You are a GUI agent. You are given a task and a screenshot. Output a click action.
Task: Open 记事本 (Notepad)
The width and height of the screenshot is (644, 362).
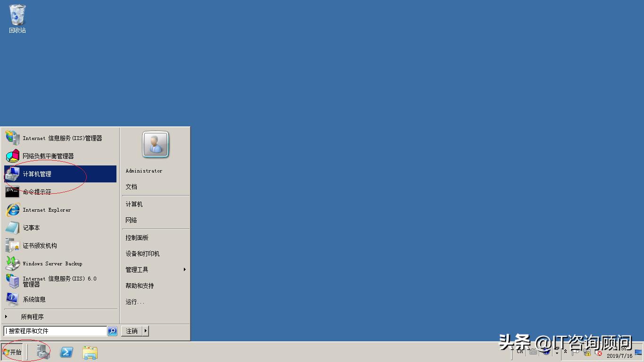[31, 227]
